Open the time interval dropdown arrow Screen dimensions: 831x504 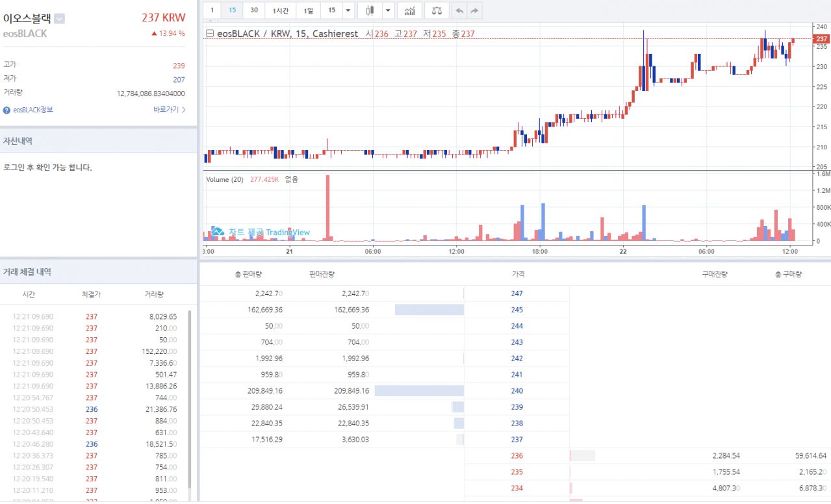(x=348, y=10)
